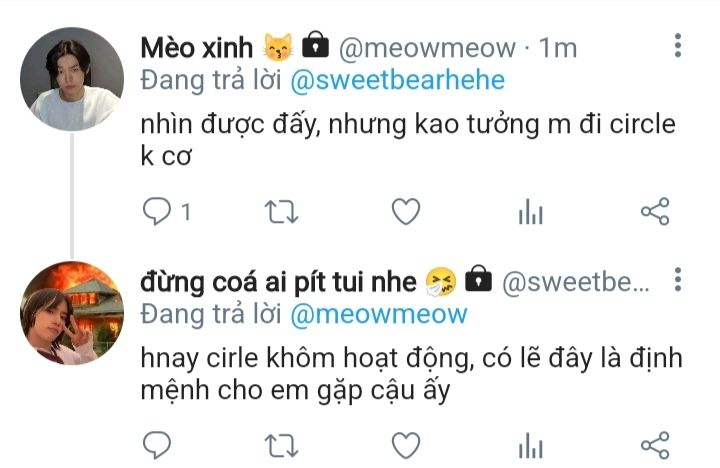View analytics for the second tweet
Image resolution: width=720 pixels, height=468 pixels.
click(531, 445)
